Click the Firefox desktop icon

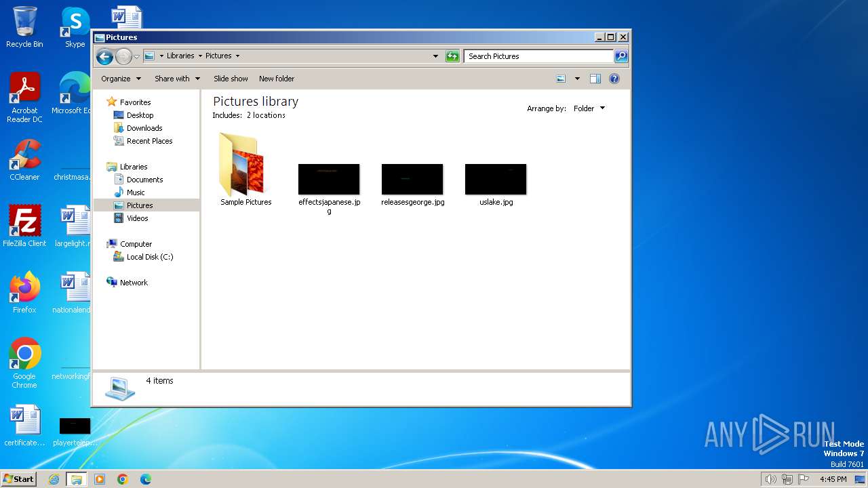(x=24, y=293)
